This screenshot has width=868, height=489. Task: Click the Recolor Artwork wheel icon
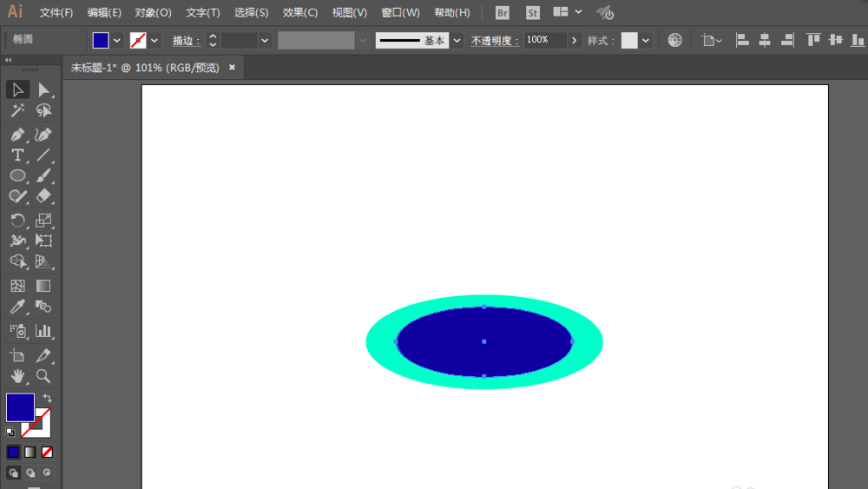(674, 40)
